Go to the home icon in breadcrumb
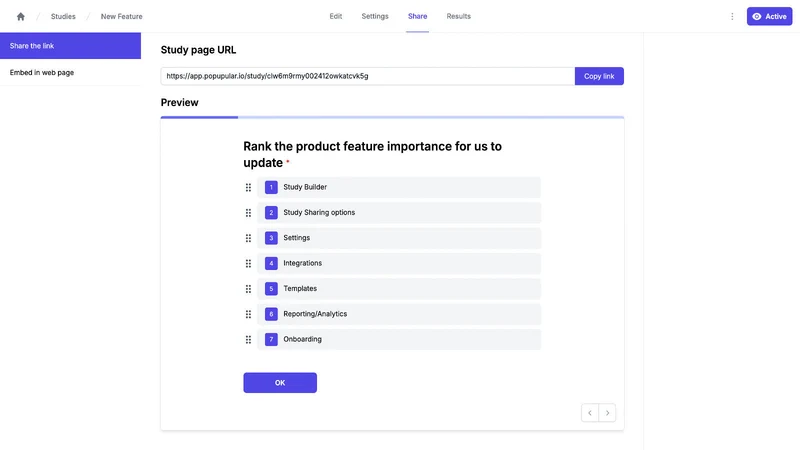Viewport: 800px width, 450px height. [x=20, y=16]
